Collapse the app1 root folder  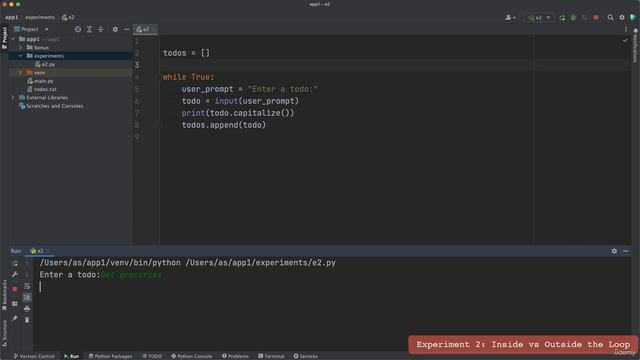point(13,39)
